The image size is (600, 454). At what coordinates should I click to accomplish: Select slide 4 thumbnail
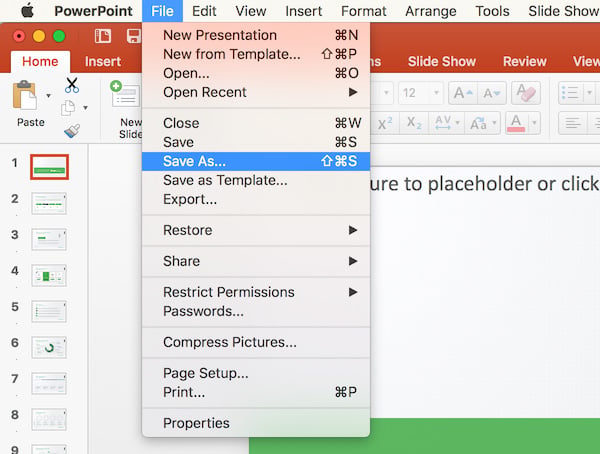coord(49,275)
